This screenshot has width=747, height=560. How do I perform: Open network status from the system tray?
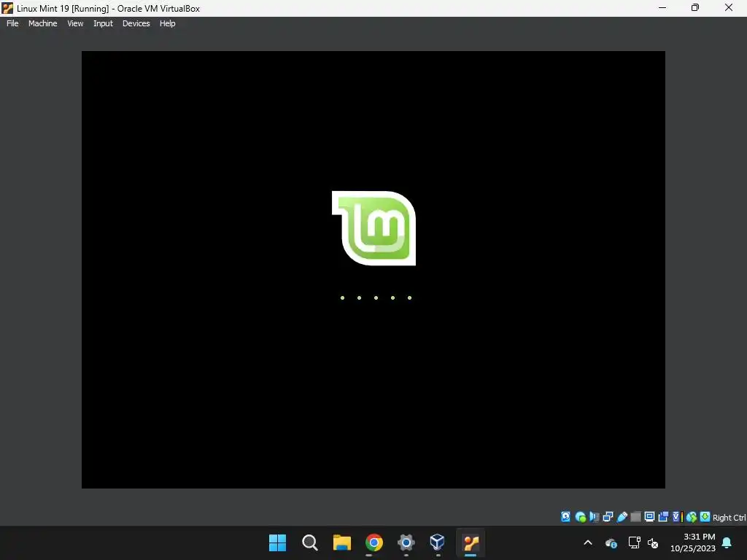634,542
